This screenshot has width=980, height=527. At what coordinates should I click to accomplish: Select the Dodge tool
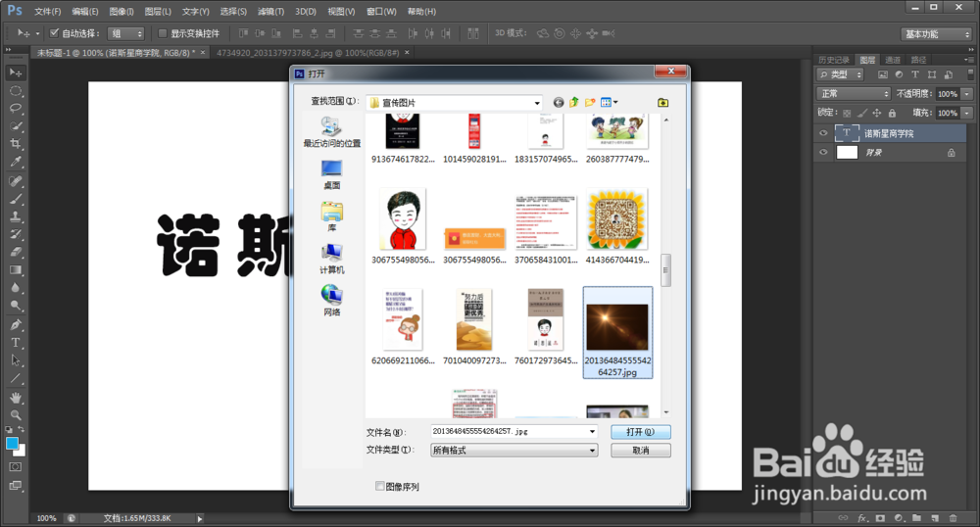[x=16, y=306]
